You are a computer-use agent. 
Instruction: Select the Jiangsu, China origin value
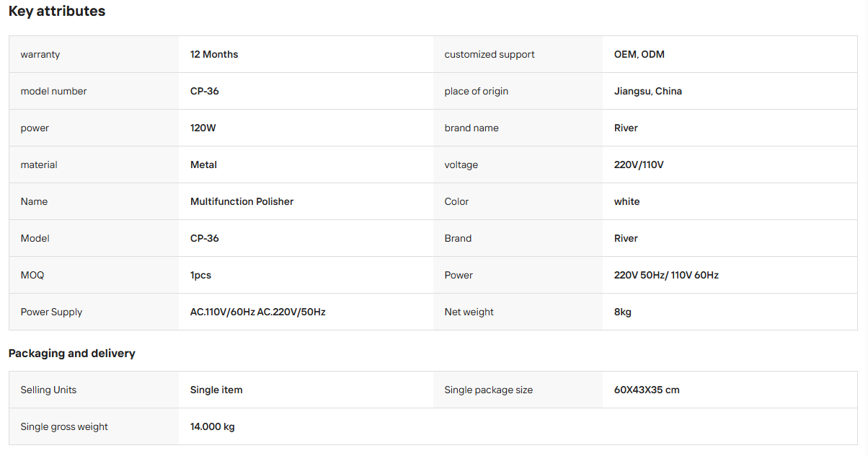pos(648,91)
